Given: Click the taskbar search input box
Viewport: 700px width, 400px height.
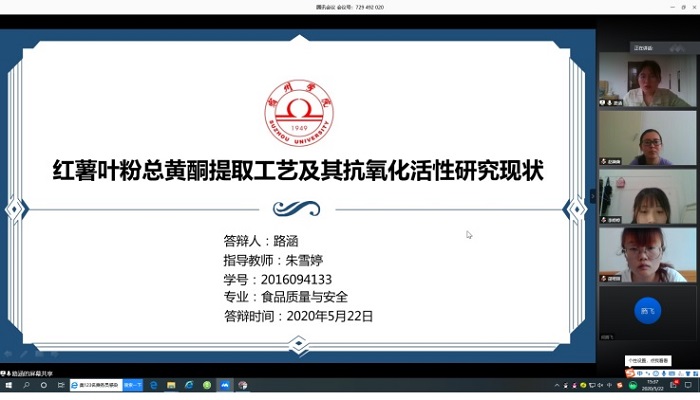Looking at the screenshot, I should (95, 385).
